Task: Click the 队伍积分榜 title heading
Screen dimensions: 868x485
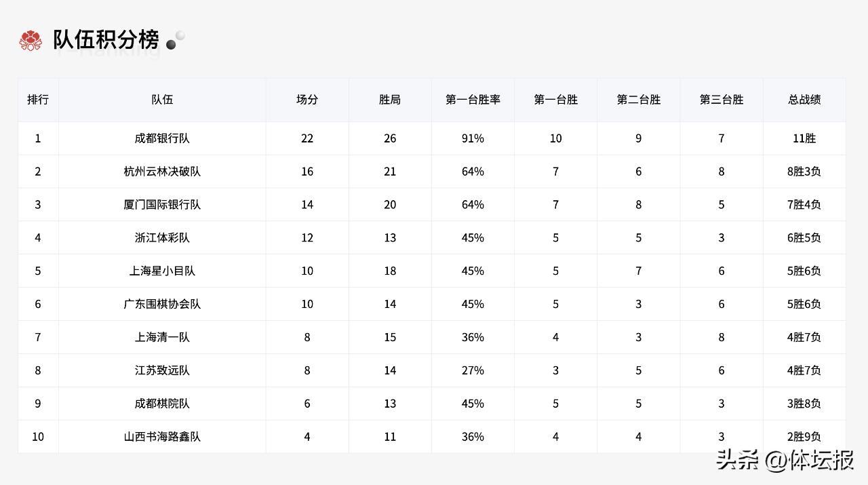Action: (106, 40)
